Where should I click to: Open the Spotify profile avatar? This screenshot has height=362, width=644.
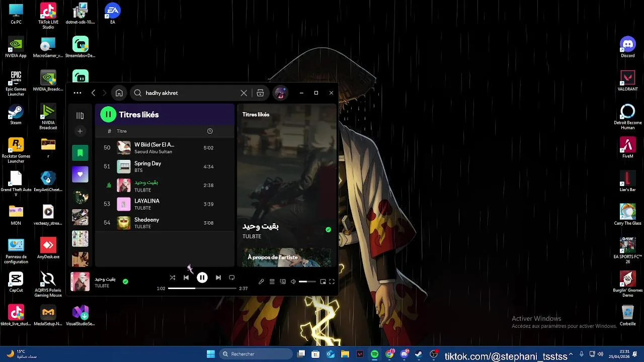(280, 93)
